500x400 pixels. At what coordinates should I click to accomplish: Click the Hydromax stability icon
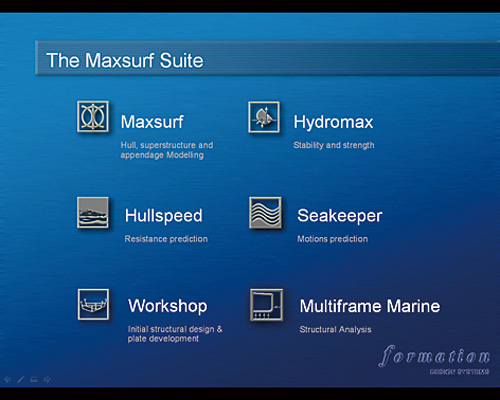[264, 117]
